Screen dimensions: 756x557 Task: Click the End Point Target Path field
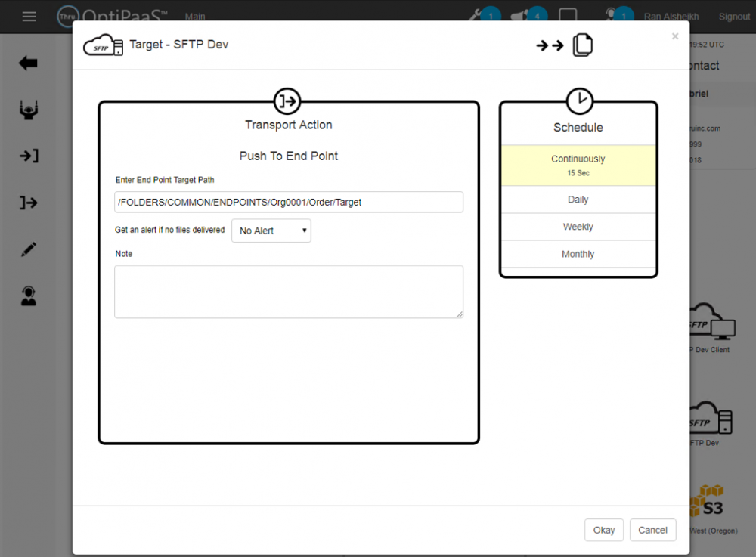click(288, 202)
